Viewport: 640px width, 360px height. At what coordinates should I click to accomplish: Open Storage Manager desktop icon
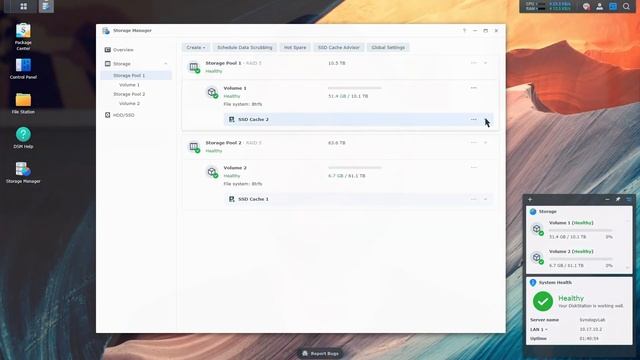23,173
